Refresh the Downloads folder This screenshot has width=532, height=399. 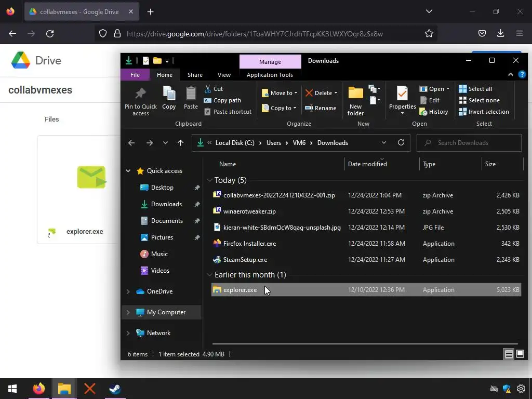coord(401,143)
